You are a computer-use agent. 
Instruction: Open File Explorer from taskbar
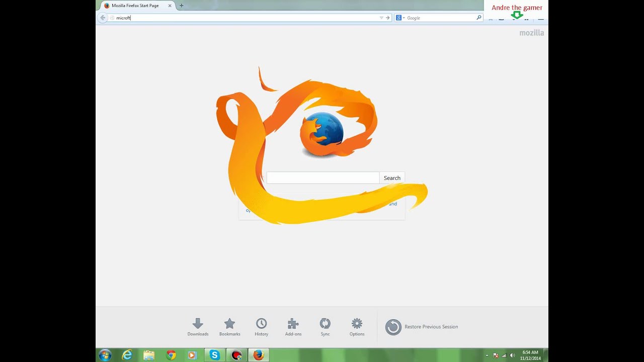(149, 355)
